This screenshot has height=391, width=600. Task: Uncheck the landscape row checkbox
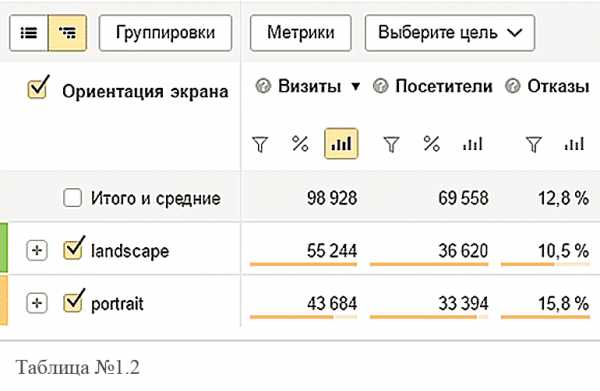[x=73, y=249]
